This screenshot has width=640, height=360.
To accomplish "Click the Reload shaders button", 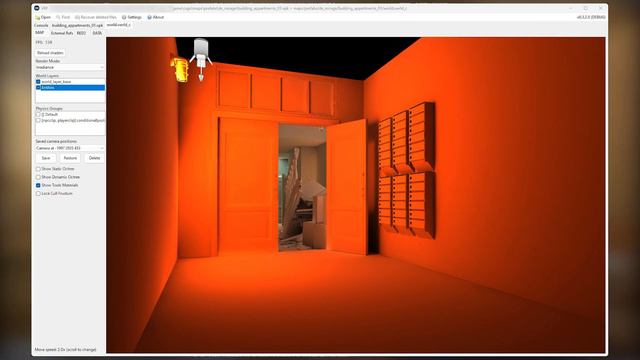I will [50, 53].
